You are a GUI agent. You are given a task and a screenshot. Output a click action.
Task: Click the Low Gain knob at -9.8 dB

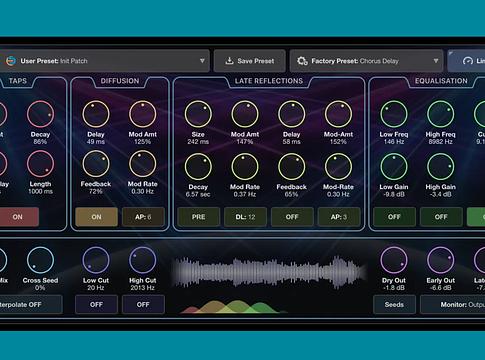coord(394,167)
